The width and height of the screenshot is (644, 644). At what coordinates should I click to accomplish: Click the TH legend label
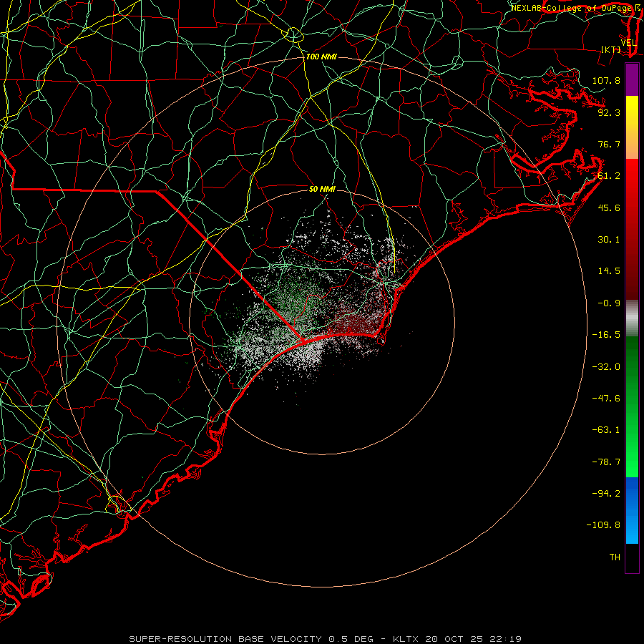click(x=615, y=557)
